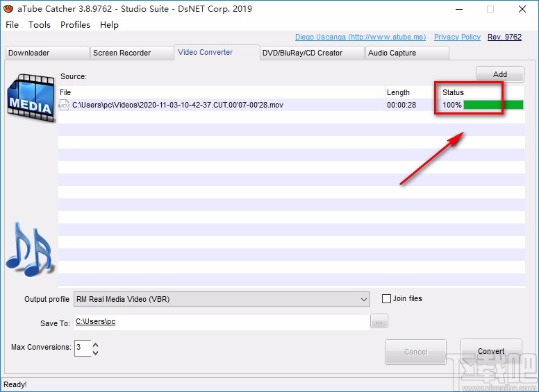Image resolution: width=539 pixels, height=392 pixels.
Task: Decrease Max Conversions with down arrow
Action: click(96, 352)
